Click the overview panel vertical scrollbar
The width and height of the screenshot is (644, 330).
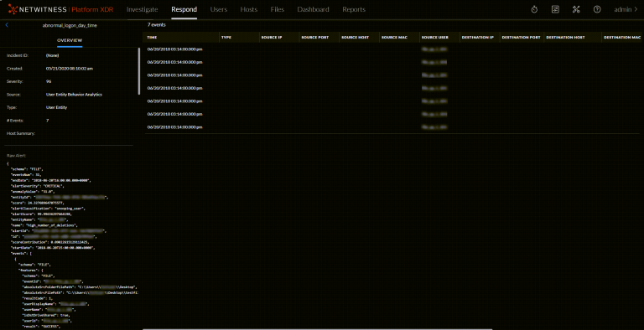click(x=139, y=71)
